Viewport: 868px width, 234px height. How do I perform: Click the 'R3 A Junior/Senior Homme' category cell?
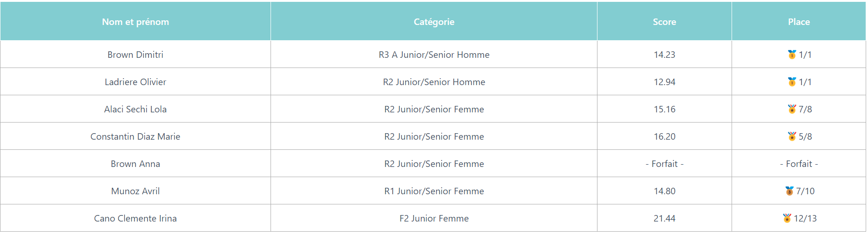click(x=434, y=55)
